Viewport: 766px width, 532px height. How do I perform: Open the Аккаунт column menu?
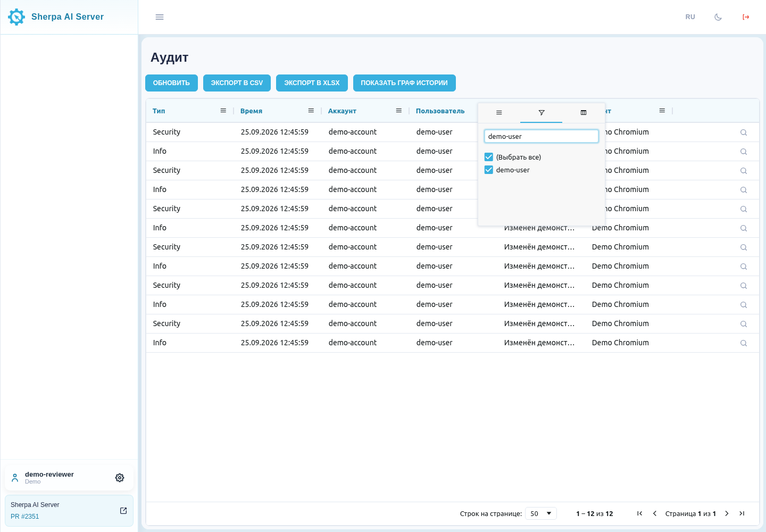click(399, 111)
